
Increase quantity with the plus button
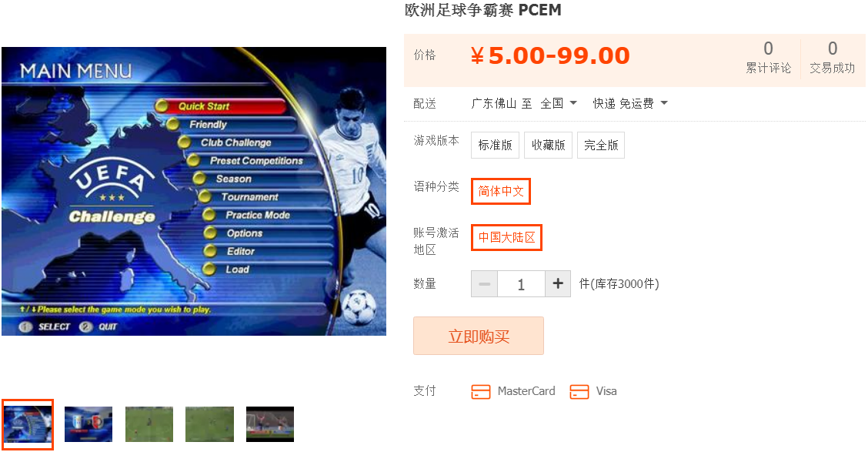[x=558, y=283]
